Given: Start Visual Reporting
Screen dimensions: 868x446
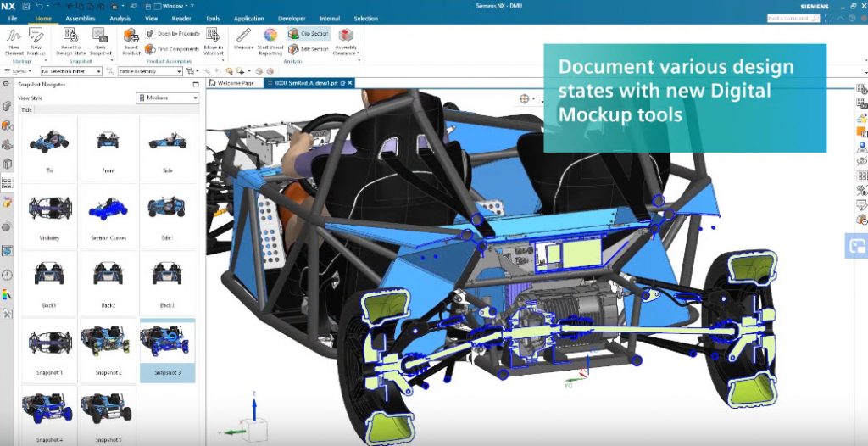Looking at the screenshot, I should [x=270, y=40].
